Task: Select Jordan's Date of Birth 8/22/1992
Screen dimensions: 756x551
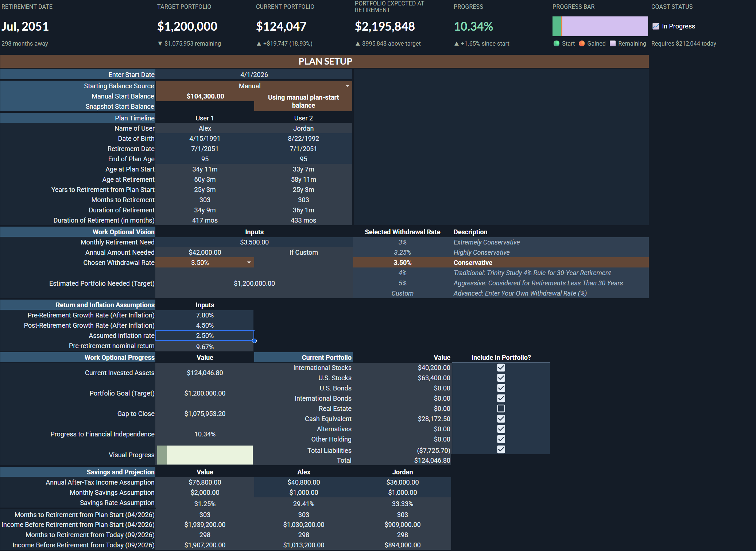Action: (303, 138)
